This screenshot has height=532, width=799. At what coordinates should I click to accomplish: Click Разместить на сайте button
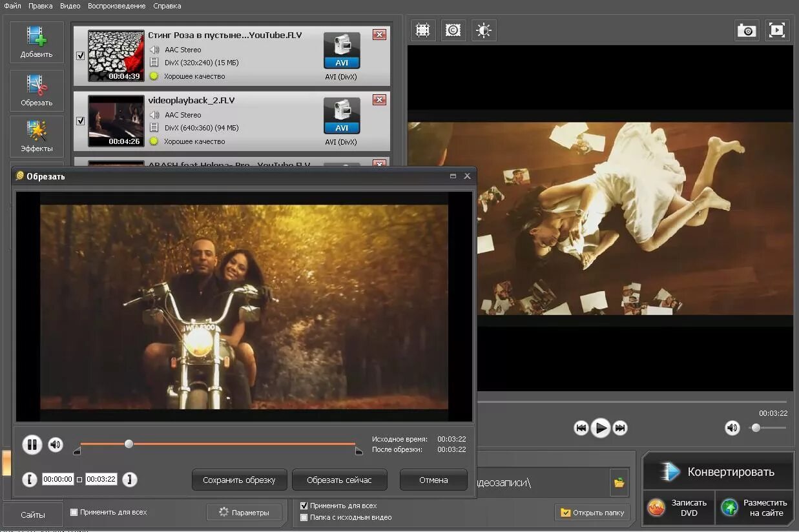click(x=754, y=507)
